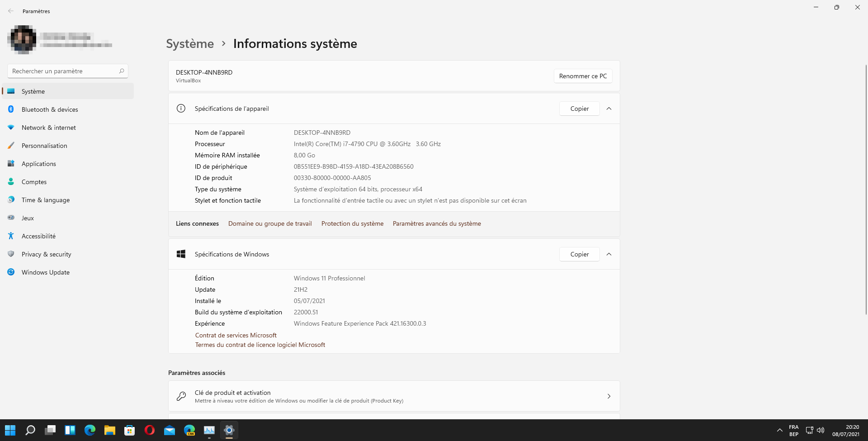Open Time & language settings
The width and height of the screenshot is (868, 441).
[68, 200]
